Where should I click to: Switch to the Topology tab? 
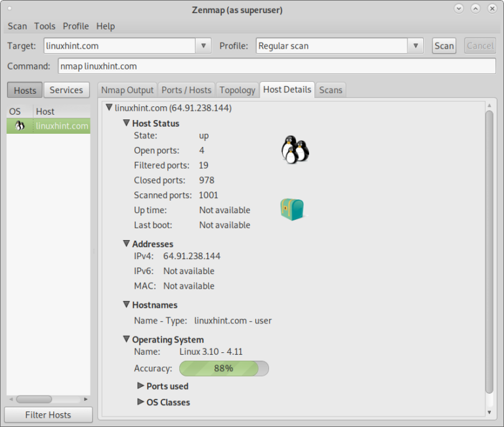pos(237,90)
